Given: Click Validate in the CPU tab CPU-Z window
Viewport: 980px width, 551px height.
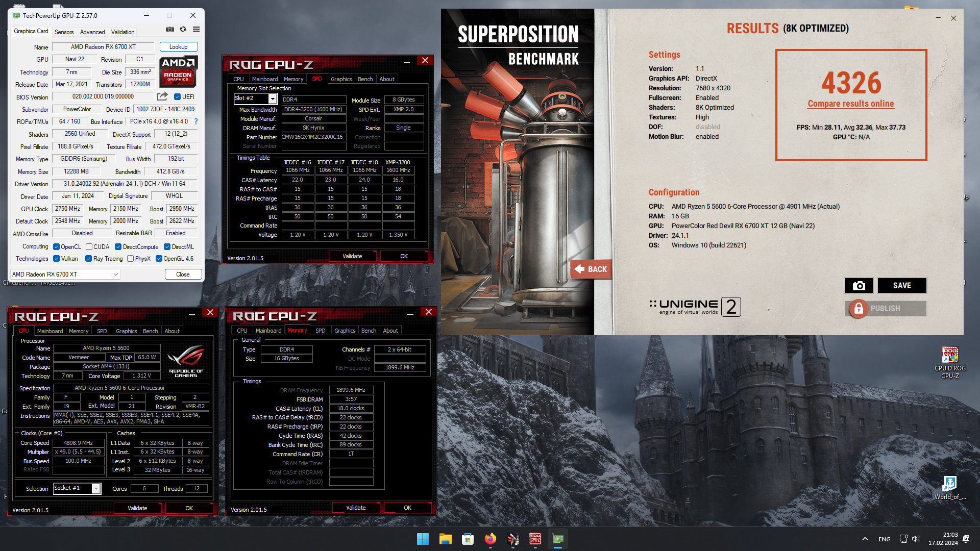Looking at the screenshot, I should pos(137,508).
